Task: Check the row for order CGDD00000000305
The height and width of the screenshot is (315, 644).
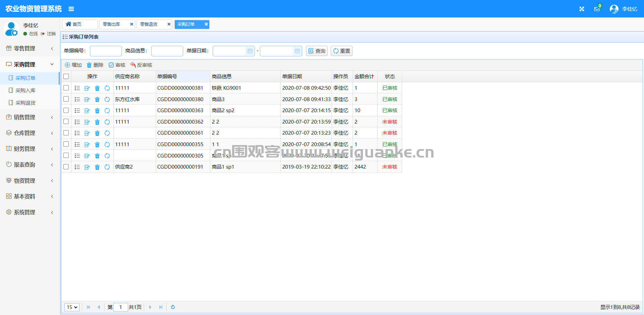Action: click(x=66, y=155)
